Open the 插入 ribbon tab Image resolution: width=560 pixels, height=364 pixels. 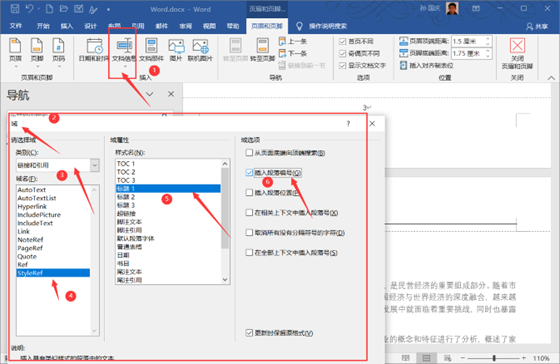click(x=67, y=26)
